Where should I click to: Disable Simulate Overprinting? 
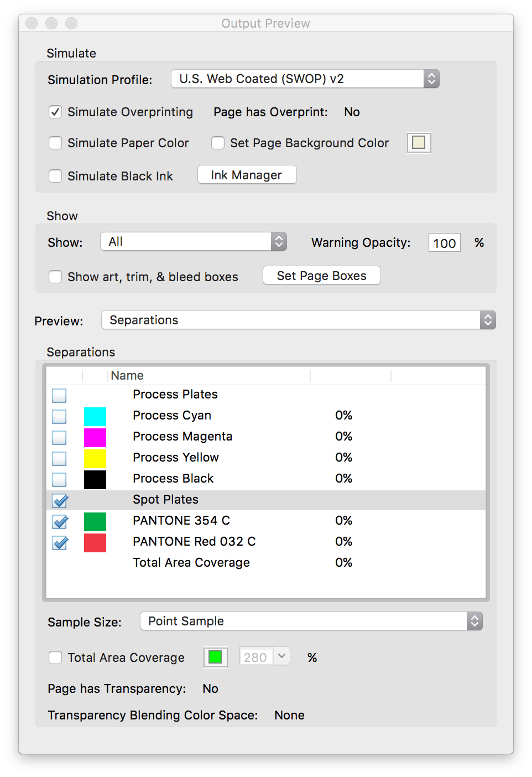pos(55,112)
